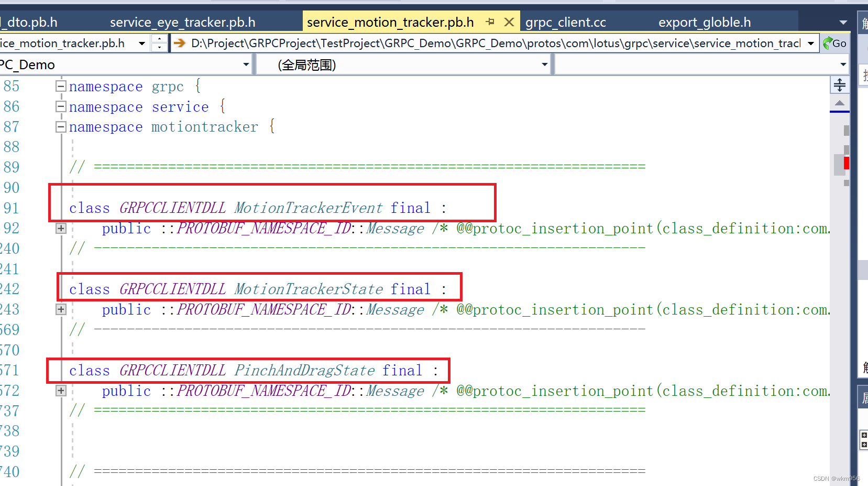Open the (全局范围) scope dropdown
The height and width of the screenshot is (486, 868).
point(544,64)
